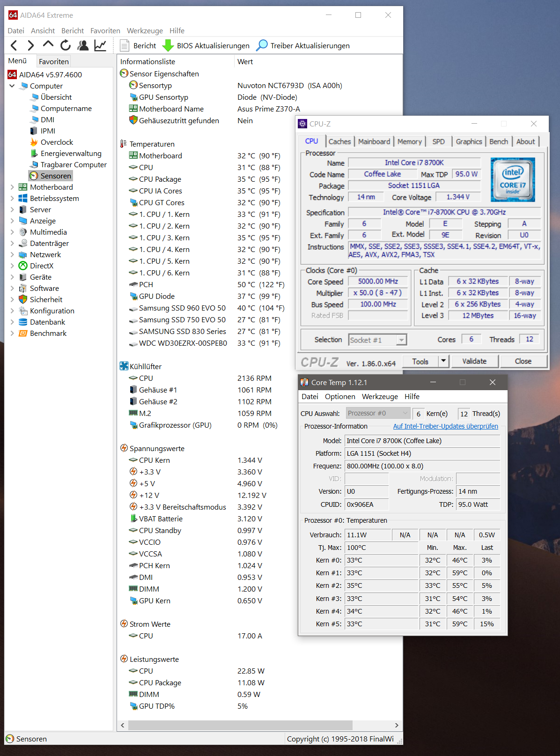560x756 pixels.
Task: Expand the Datenträger tree node
Action: click(12, 243)
